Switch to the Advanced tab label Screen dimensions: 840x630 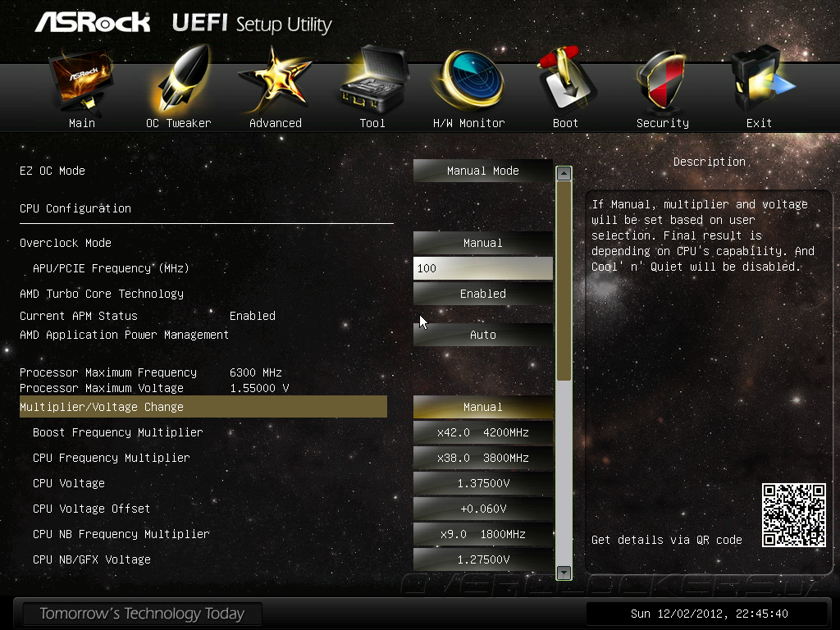[276, 123]
